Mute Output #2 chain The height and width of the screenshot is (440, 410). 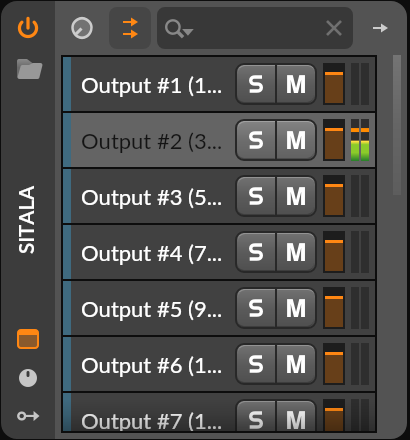pos(296,140)
